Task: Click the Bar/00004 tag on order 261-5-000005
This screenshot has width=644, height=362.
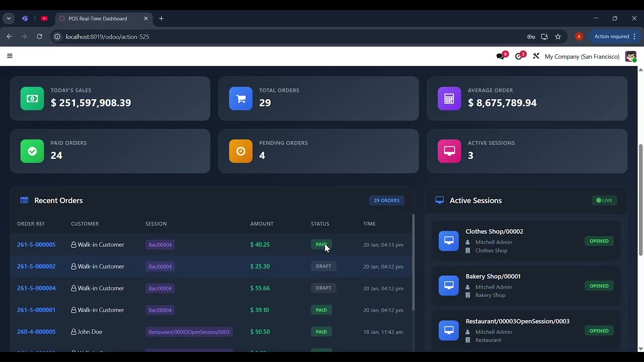Action: coord(160,245)
